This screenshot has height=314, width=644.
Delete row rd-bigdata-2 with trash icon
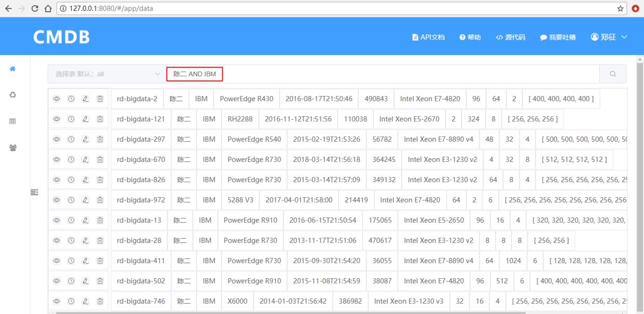100,99
